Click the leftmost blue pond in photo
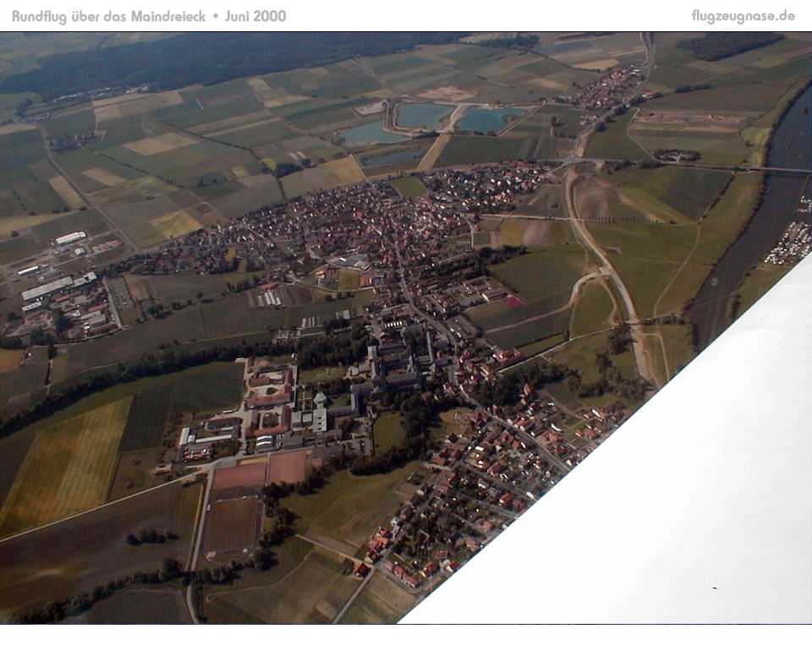Viewport: 812px width, 656px height. 369,133
